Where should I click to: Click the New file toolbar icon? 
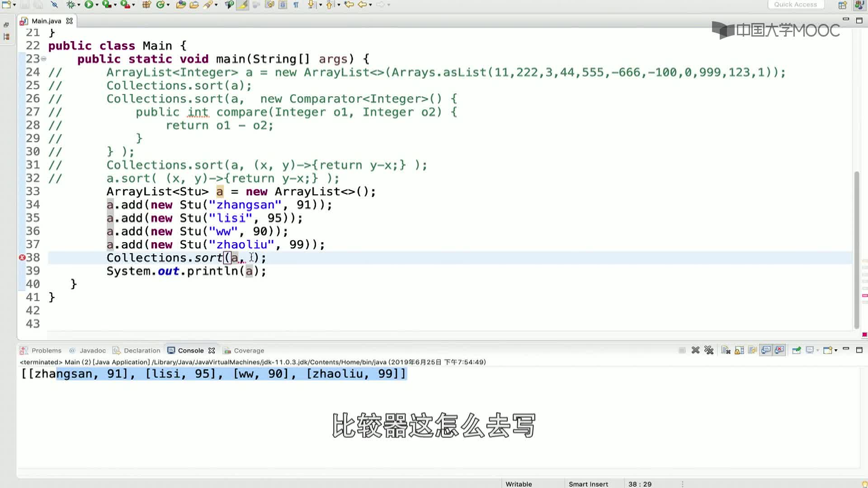6,5
